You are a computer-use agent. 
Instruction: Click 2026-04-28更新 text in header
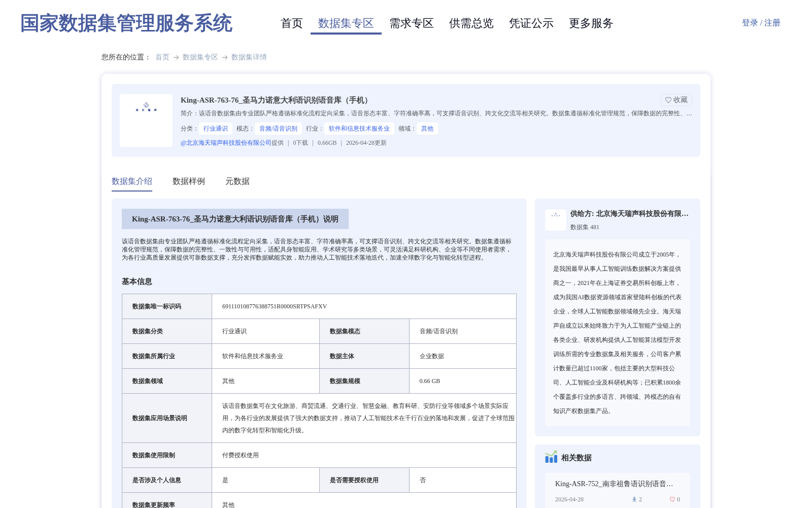[366, 143]
